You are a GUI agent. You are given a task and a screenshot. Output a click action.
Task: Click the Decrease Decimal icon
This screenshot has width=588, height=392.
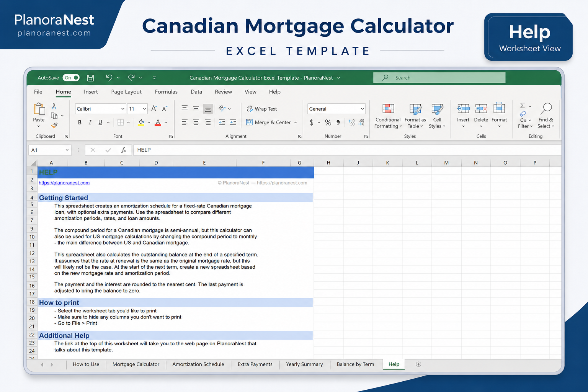point(361,122)
